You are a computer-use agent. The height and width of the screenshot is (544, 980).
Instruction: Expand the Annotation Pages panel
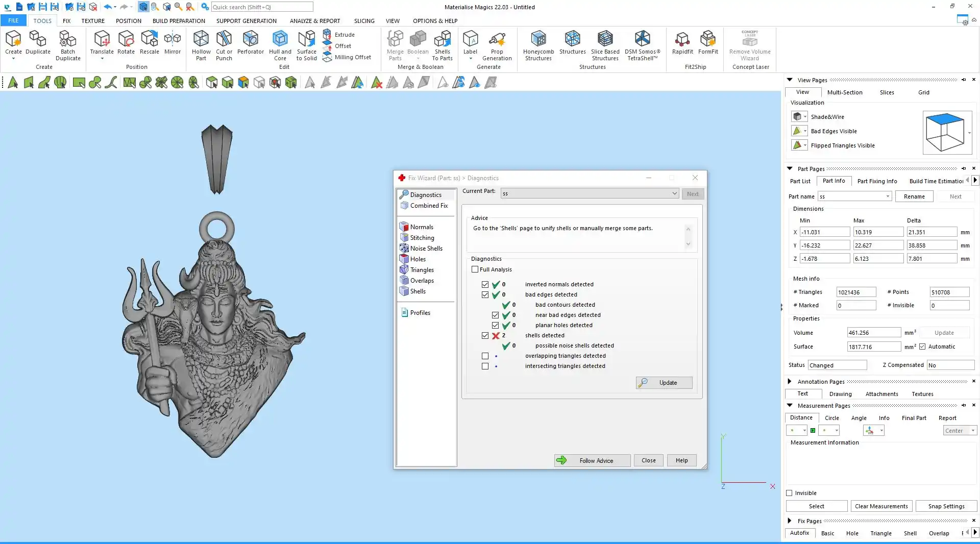(790, 382)
